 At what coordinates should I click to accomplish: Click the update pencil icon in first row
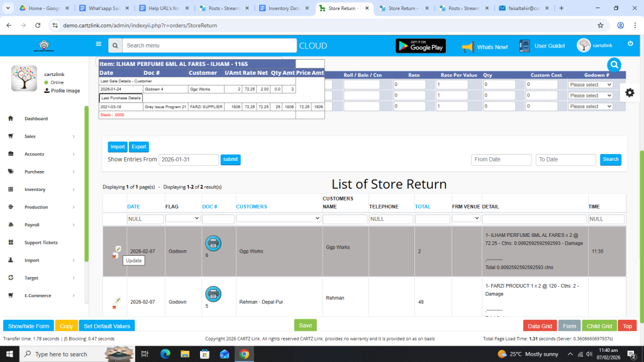[x=118, y=249]
